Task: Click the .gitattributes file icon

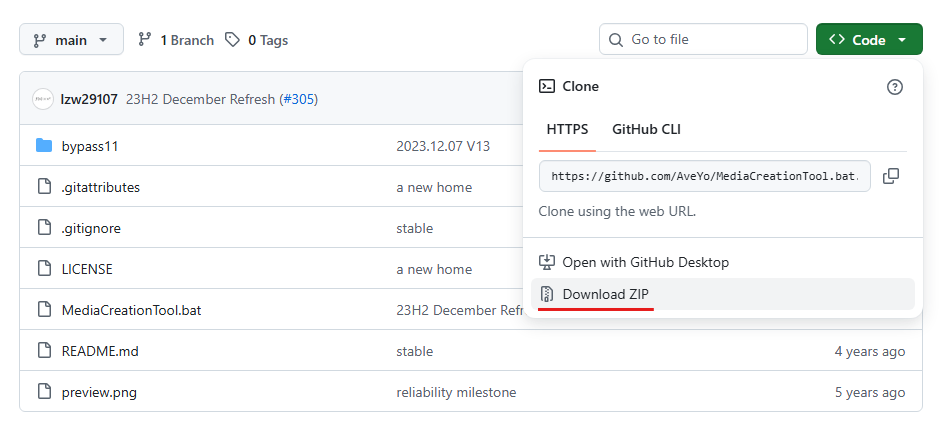Action: click(44, 186)
